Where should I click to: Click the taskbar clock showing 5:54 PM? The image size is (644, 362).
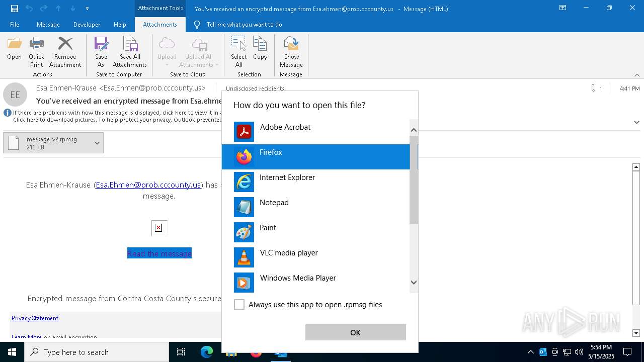tap(602, 352)
